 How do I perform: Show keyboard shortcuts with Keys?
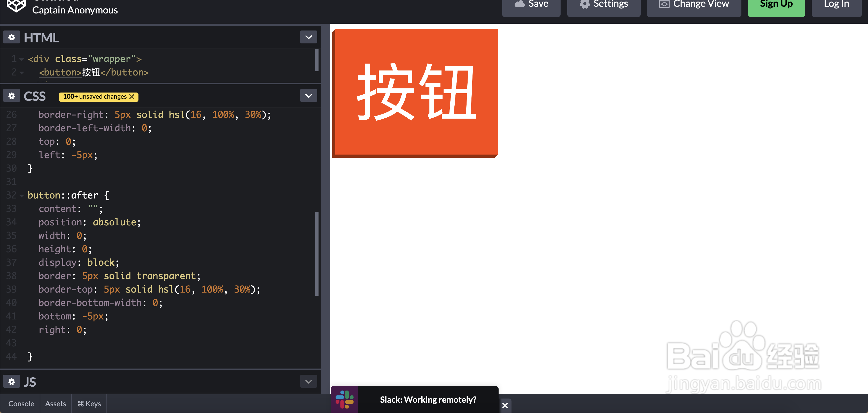point(89,403)
